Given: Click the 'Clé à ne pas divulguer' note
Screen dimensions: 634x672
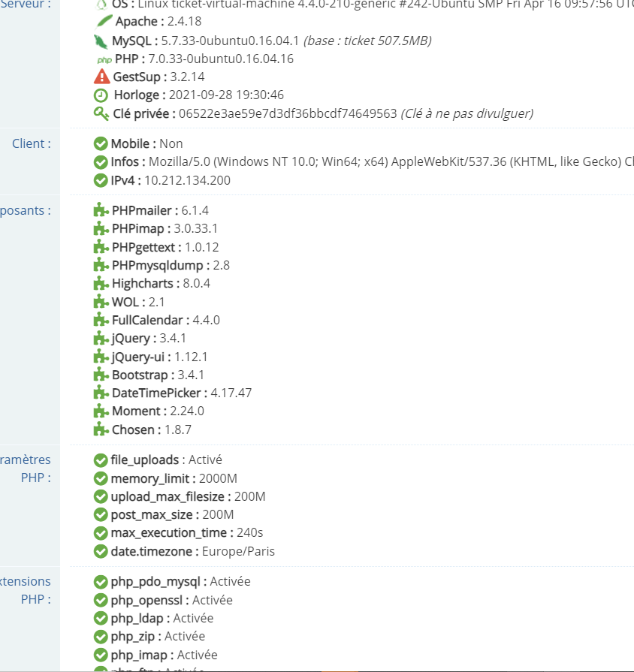Looking at the screenshot, I should coord(466,113).
